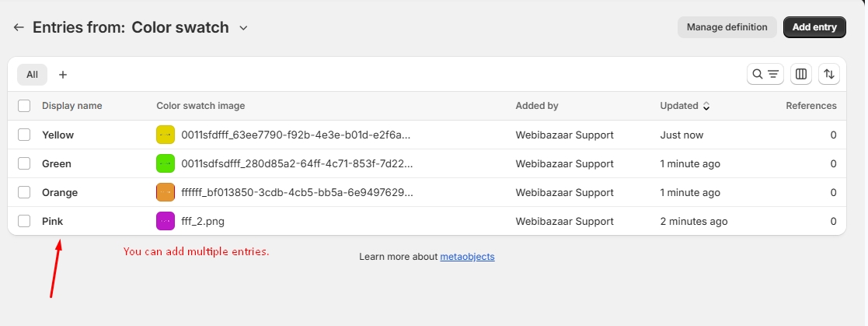Click the Green swatch image thumbnail
Image resolution: width=868 pixels, height=326 pixels.
166,163
